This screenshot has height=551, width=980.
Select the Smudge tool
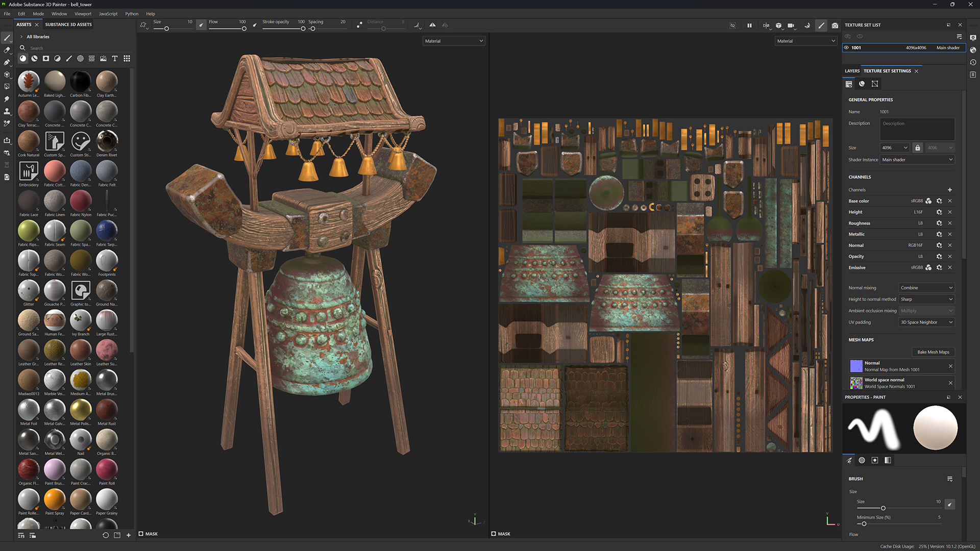pyautogui.click(x=7, y=99)
